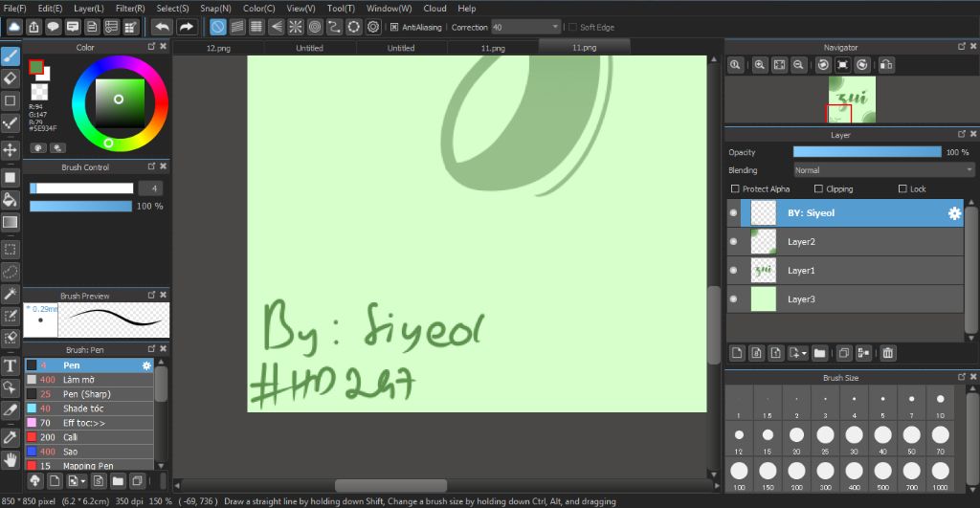Viewport: 980px width, 508px height.
Task: Hide Layer3 visibility
Action: click(734, 299)
